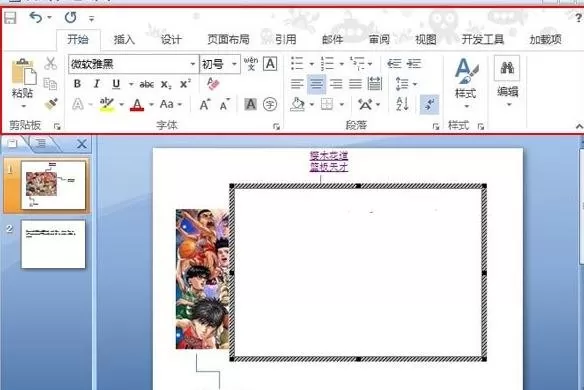This screenshot has height=390, width=584.
Task: Select the 开始 ribbon tab
Action: coord(78,39)
